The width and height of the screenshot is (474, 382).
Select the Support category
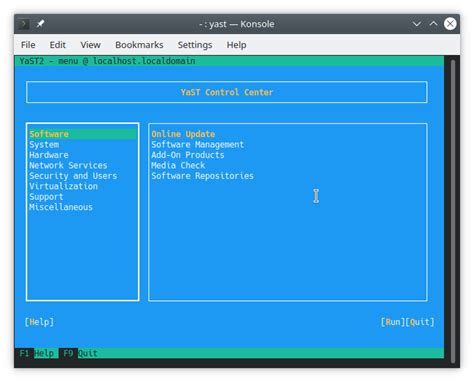coord(83,197)
